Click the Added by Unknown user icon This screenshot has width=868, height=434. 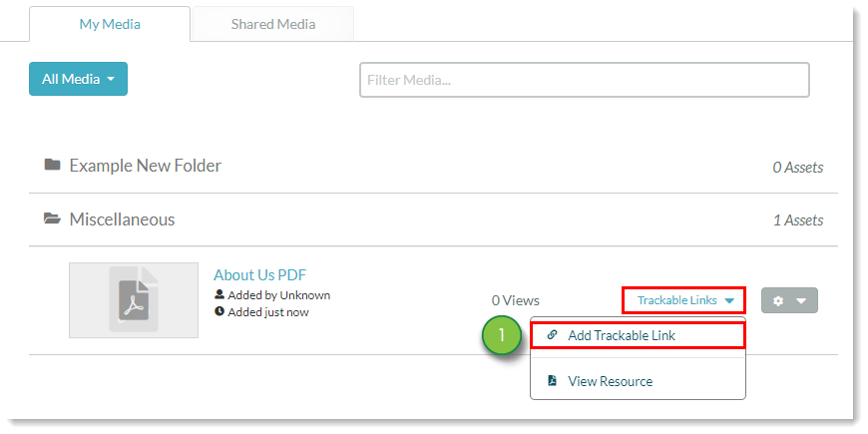click(219, 294)
